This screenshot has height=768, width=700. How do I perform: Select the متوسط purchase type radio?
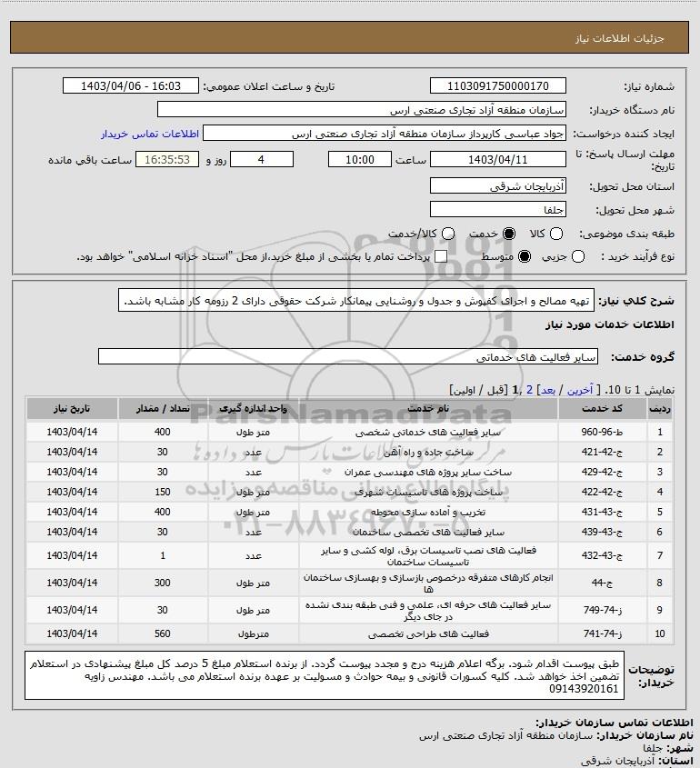(x=525, y=256)
